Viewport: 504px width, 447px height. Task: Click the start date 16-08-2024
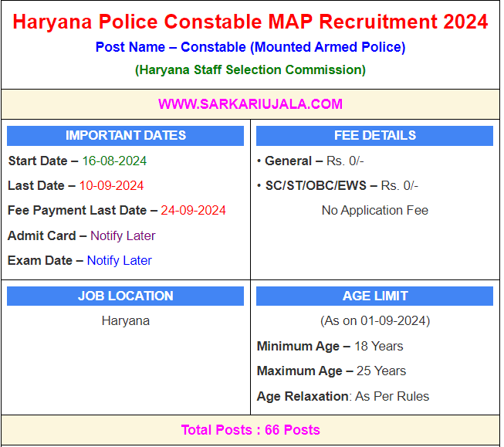pos(114,161)
